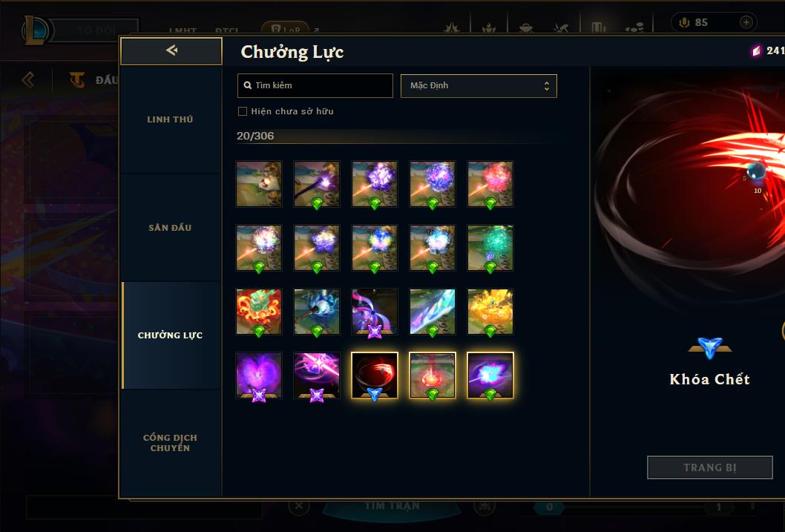Switch to the Sân Đấu tab
Image resolution: width=785 pixels, height=532 pixels.
(x=170, y=228)
